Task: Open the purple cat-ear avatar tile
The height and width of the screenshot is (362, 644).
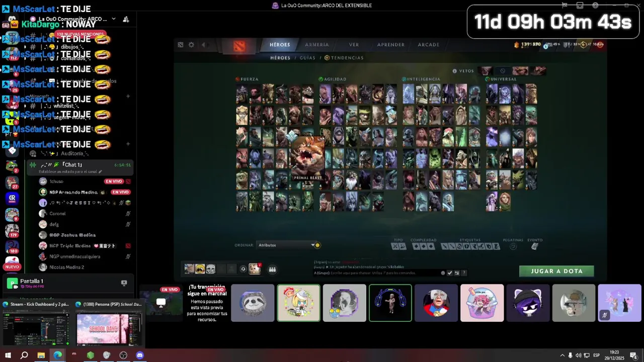Action: click(528, 303)
